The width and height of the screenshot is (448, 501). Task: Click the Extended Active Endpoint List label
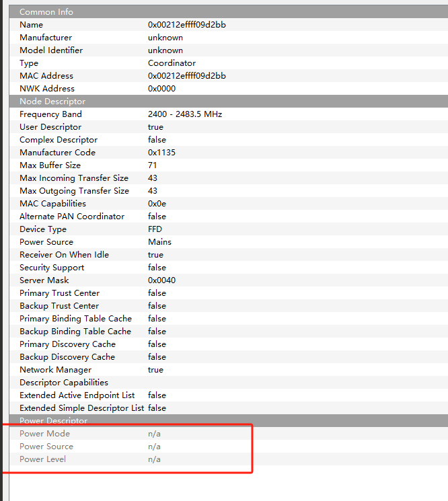[77, 395]
